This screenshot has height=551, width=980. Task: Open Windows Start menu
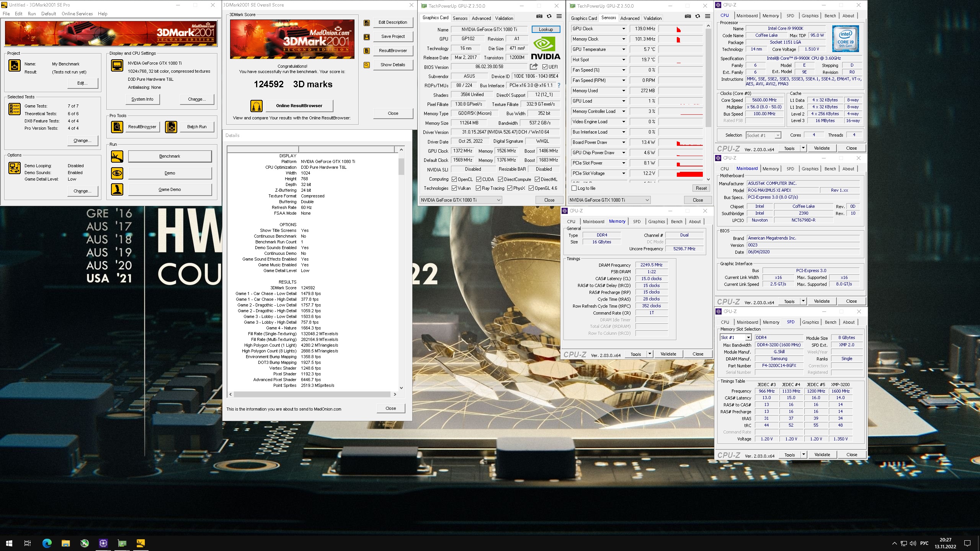tap(9, 543)
